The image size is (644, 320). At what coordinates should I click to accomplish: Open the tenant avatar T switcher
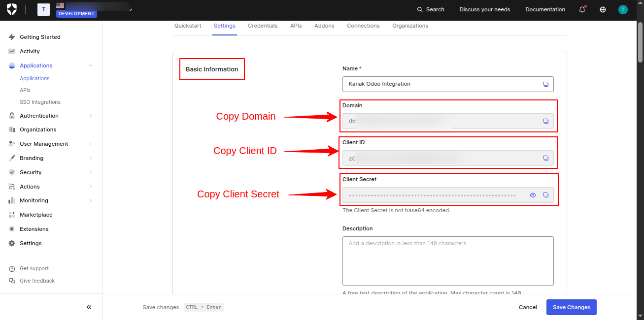(43, 9)
